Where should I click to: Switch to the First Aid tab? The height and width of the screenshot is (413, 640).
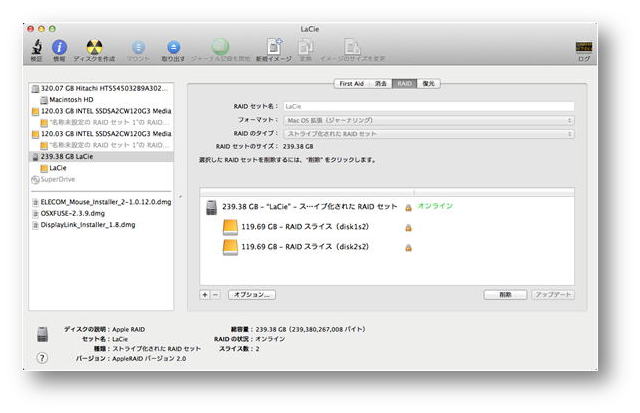tap(351, 84)
